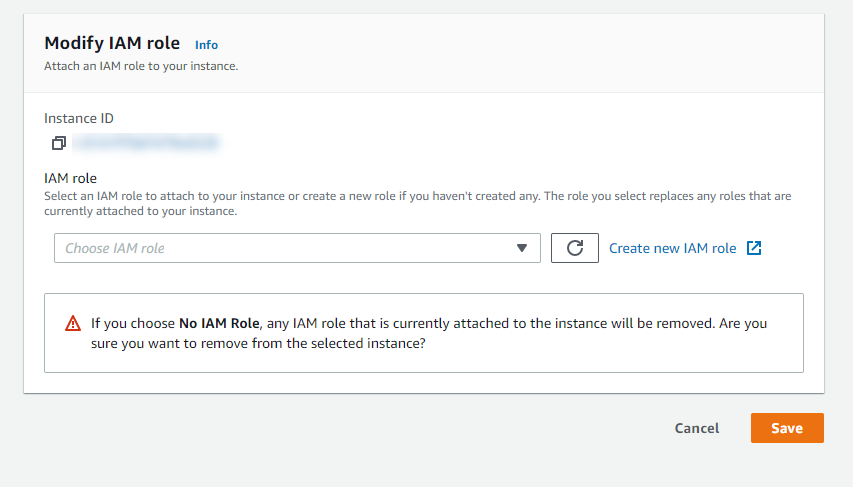853x487 pixels.
Task: Open the Info link next to Modify IAM role
Action: 206,45
